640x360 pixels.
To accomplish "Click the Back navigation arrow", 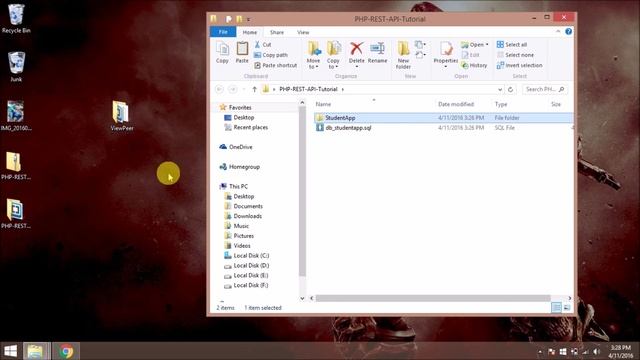I will click(x=219, y=89).
